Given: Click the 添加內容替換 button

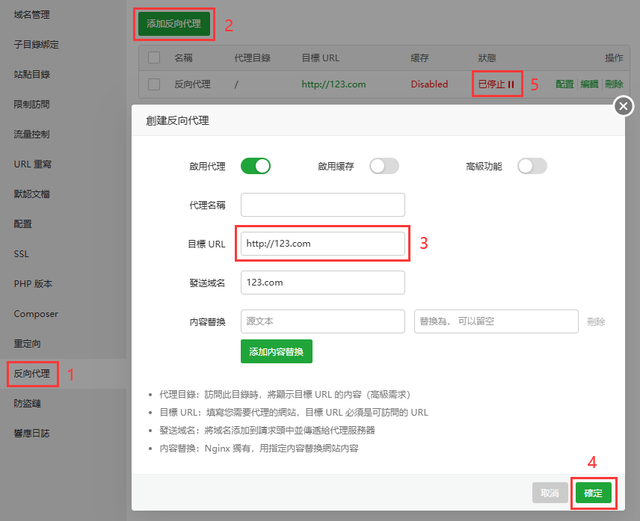Looking at the screenshot, I should 277,352.
